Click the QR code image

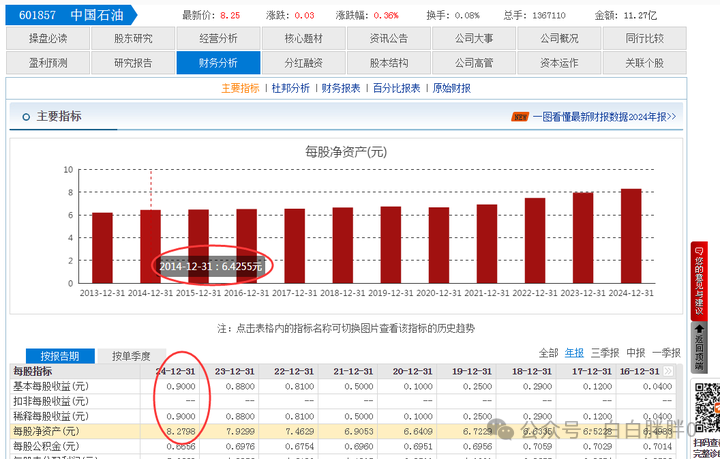(707, 408)
